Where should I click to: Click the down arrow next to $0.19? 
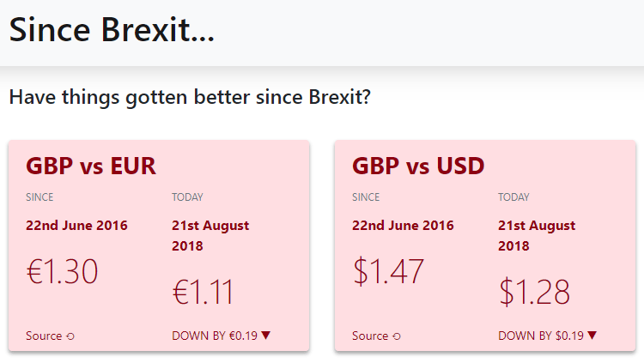pyautogui.click(x=592, y=336)
